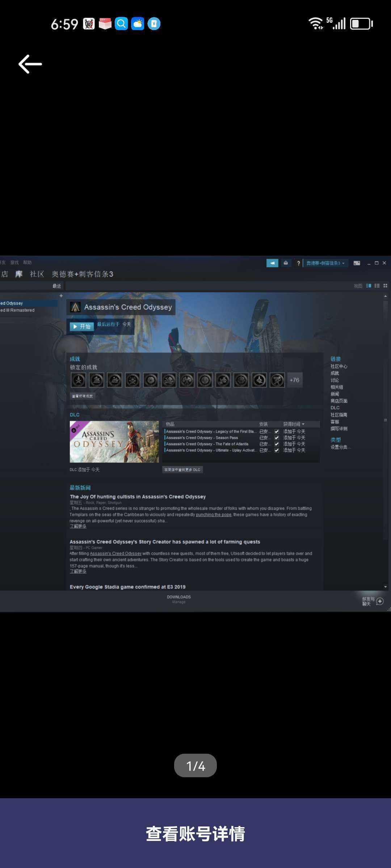391x868 pixels.
Task: Sort by 获得时间 column arrow
Action: click(303, 424)
